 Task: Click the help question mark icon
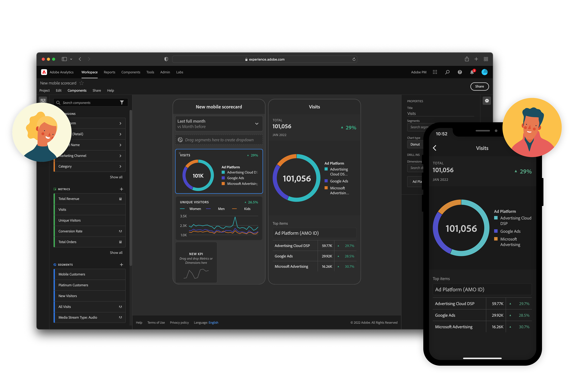click(460, 72)
